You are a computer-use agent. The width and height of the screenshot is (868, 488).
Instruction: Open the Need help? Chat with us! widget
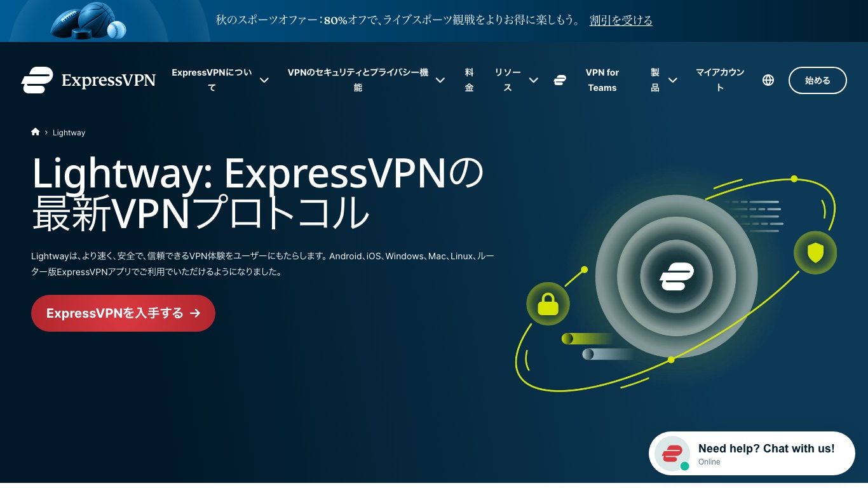click(752, 454)
